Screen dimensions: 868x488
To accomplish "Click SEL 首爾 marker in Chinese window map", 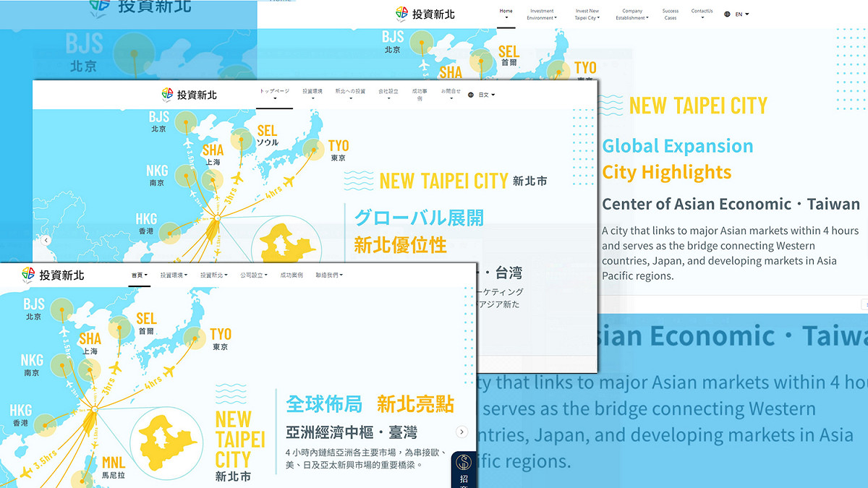I will point(121,328).
